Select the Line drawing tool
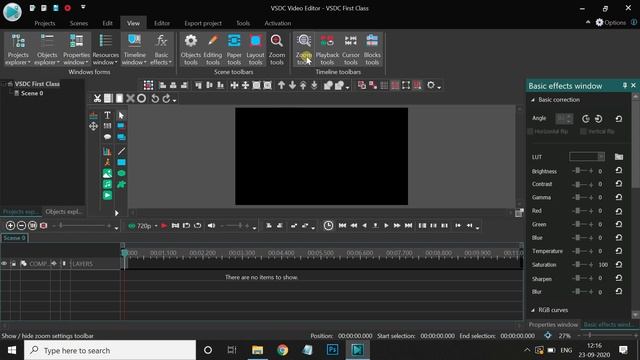The height and width of the screenshot is (360, 640). pyautogui.click(x=121, y=151)
